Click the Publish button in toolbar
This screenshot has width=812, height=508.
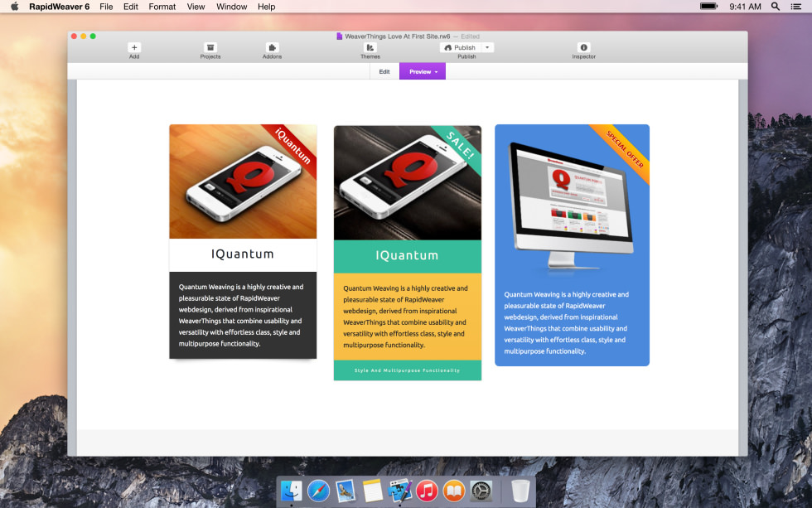click(x=460, y=47)
